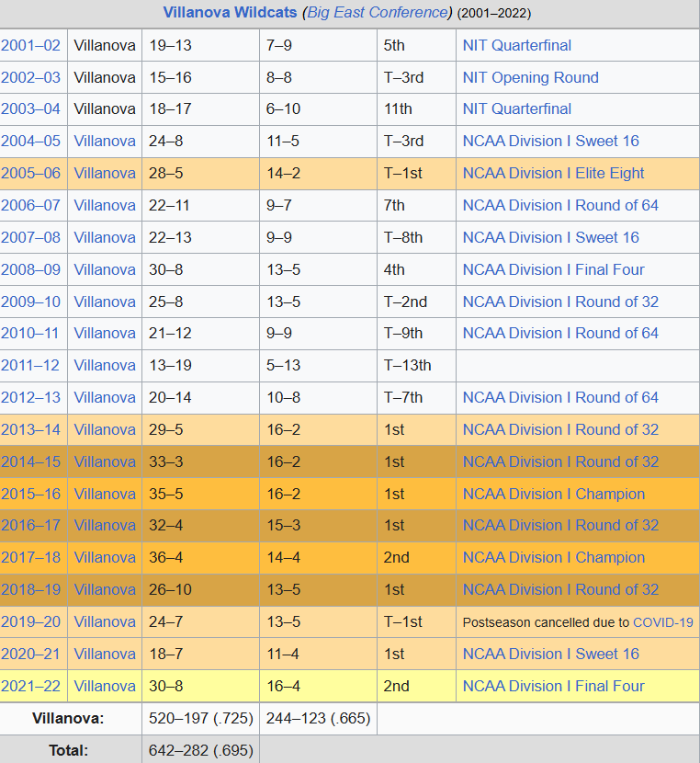Image resolution: width=700 pixels, height=763 pixels.
Task: Open the COVID-19 link
Action: click(x=662, y=622)
